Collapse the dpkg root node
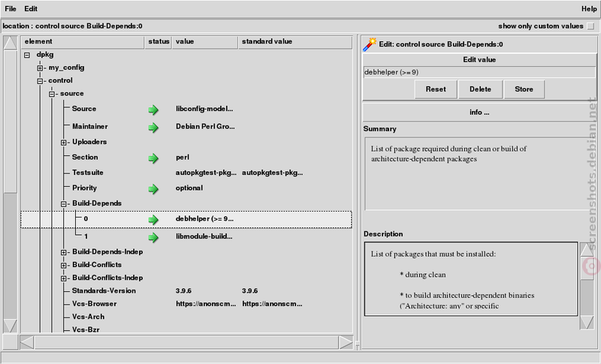This screenshot has width=601, height=364. [x=27, y=55]
